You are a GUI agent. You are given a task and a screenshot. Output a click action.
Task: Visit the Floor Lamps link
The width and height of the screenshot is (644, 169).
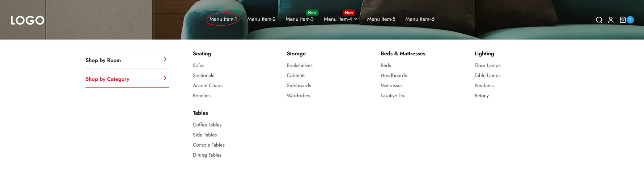pos(487,66)
